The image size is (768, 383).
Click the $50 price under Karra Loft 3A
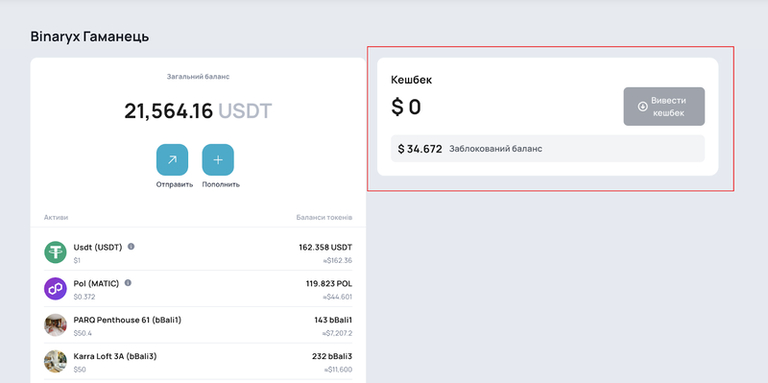pos(80,369)
